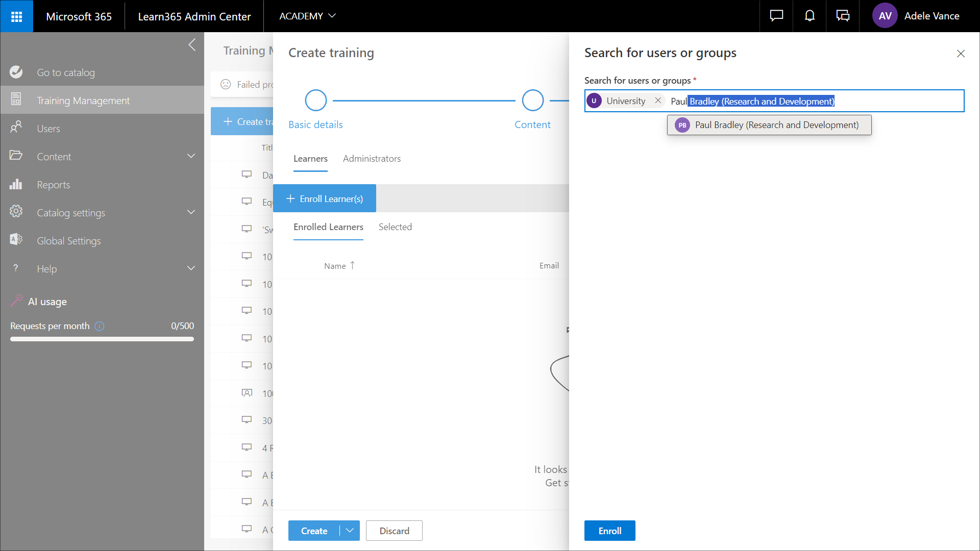Select the Content step circle
The image size is (980, 551).
tap(532, 101)
